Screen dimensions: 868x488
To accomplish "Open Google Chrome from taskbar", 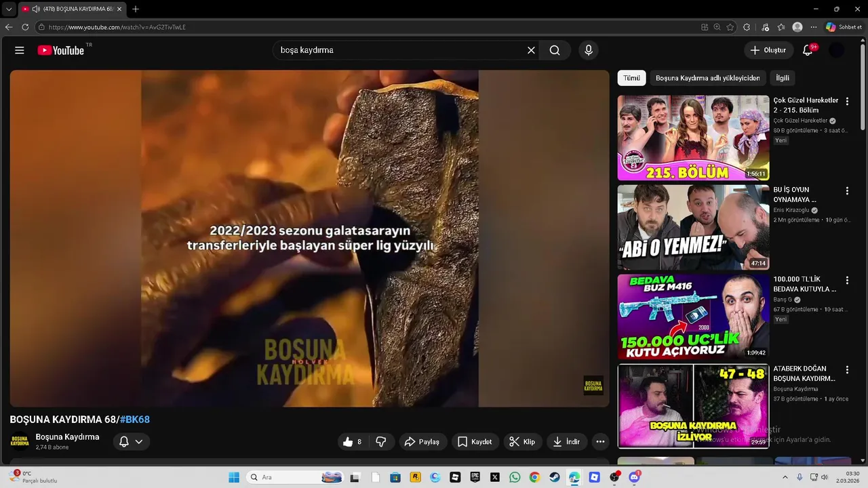I will (x=534, y=477).
